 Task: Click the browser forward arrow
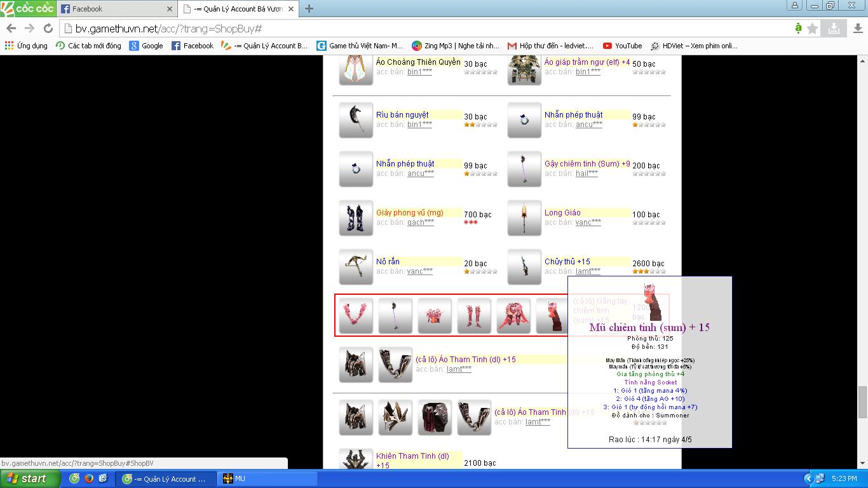pos(29,29)
